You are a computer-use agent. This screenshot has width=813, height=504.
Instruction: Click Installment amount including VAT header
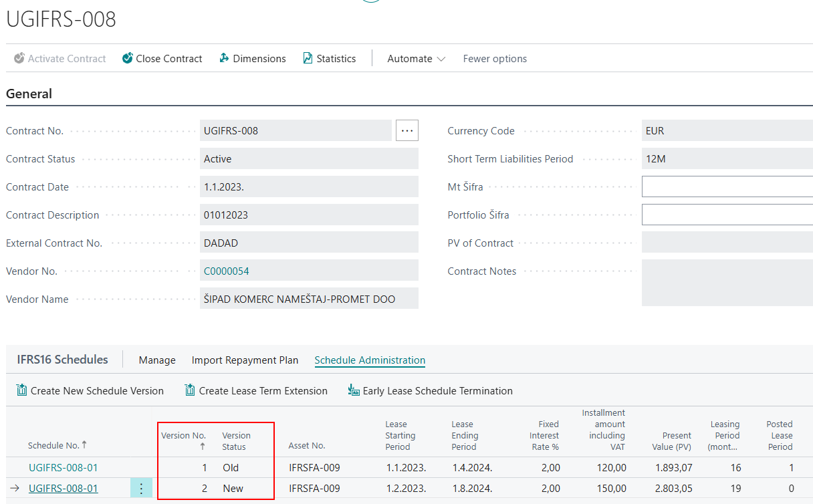604,430
